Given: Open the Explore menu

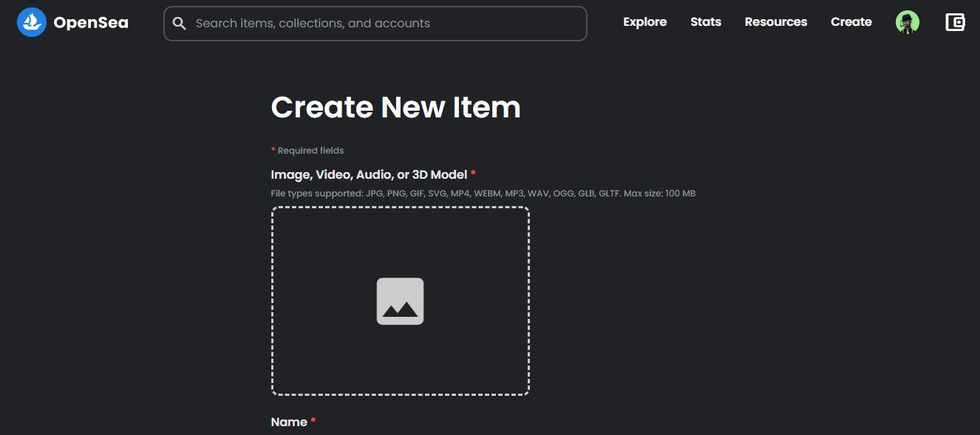Looking at the screenshot, I should 644,22.
